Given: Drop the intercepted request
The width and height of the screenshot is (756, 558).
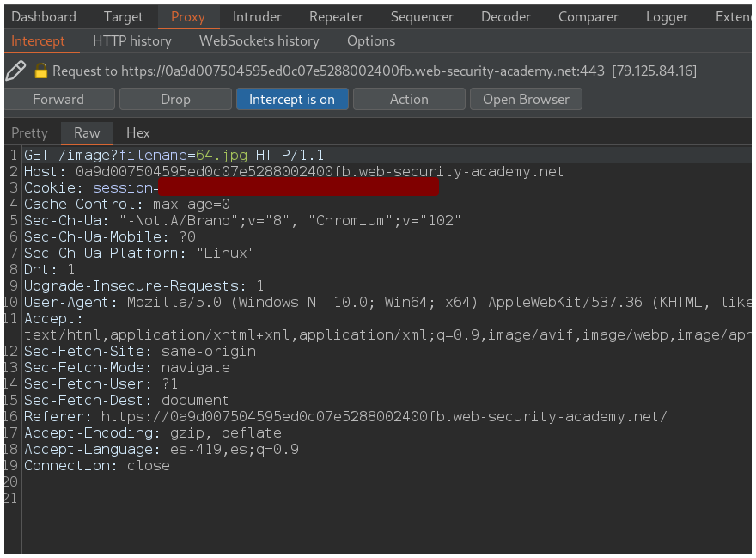Looking at the screenshot, I should pyautogui.click(x=175, y=99).
